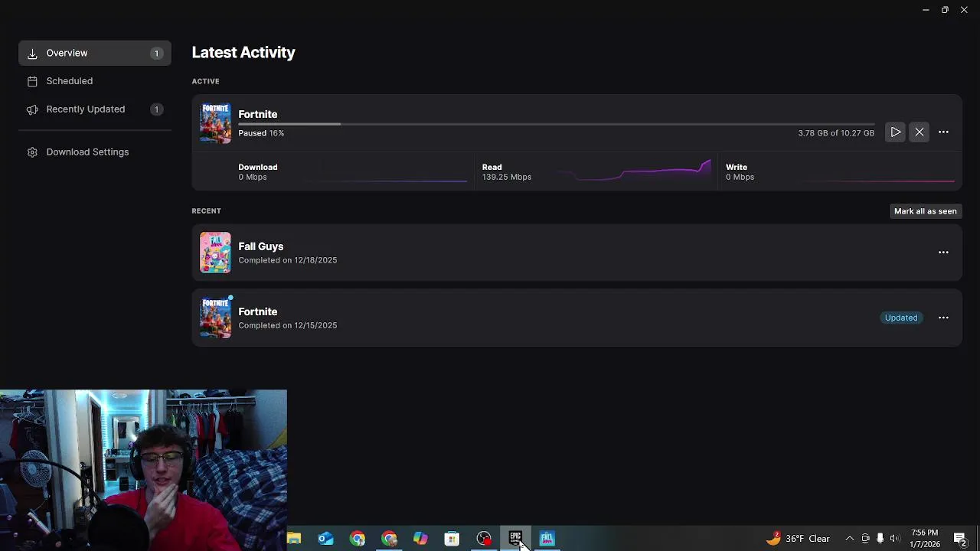Screen dimensions: 980x551
Task: Cancel the active Fortnite download
Action: [x=920, y=132]
